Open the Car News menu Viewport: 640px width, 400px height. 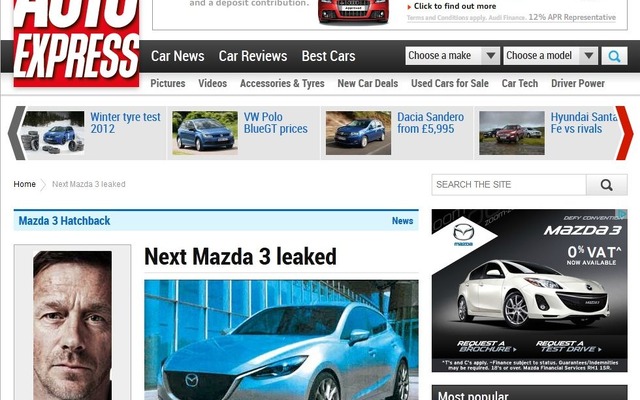click(x=178, y=56)
